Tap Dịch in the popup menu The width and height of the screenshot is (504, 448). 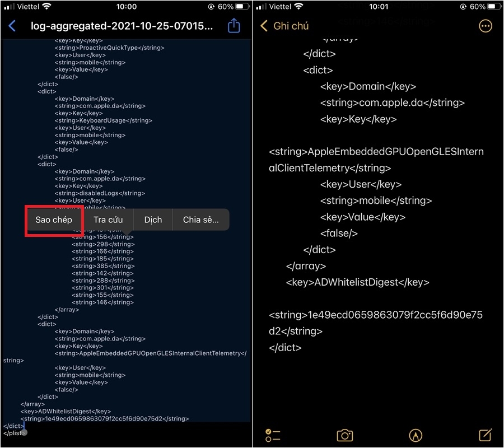point(153,220)
